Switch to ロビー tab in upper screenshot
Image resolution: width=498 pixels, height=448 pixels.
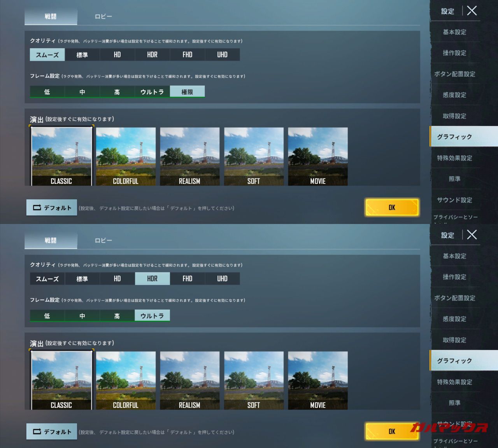(103, 17)
